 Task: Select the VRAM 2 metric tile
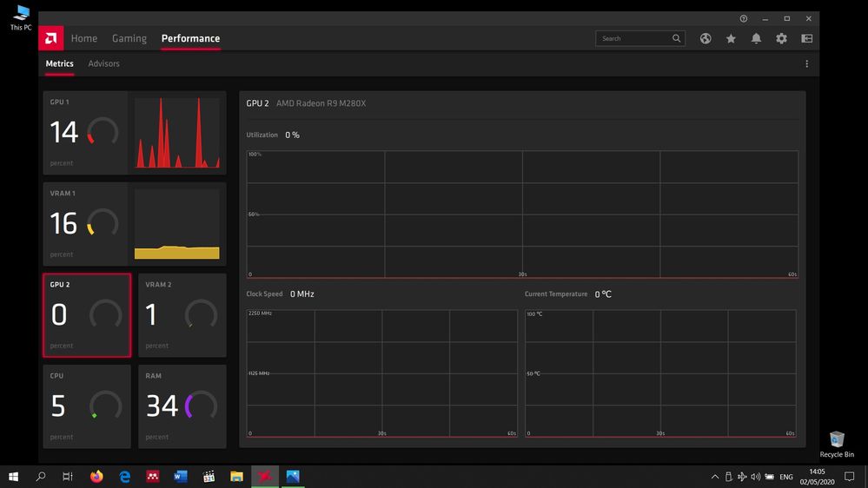point(182,315)
